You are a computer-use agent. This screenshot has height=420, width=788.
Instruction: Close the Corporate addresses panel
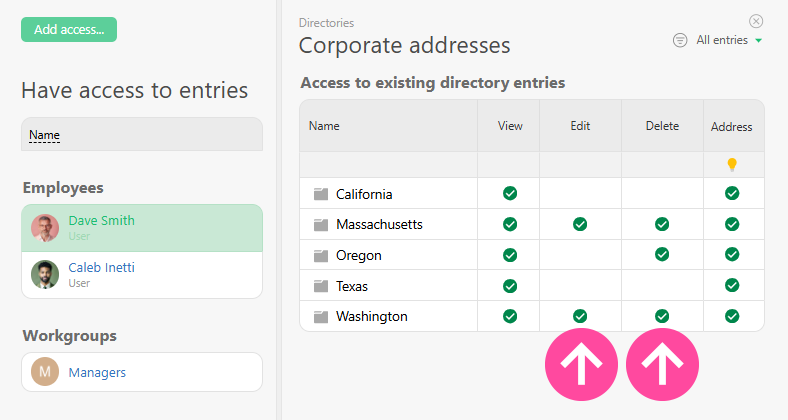coord(756,20)
